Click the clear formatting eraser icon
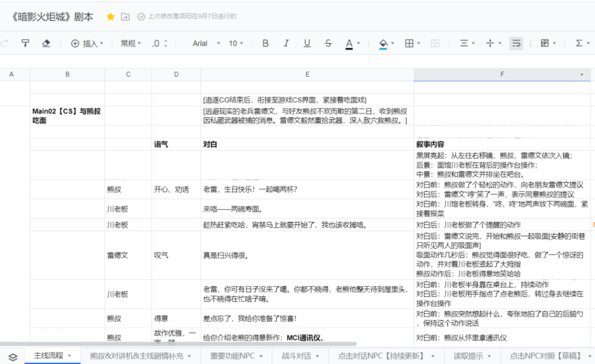Screen dimensions: 595x364 (46, 43)
